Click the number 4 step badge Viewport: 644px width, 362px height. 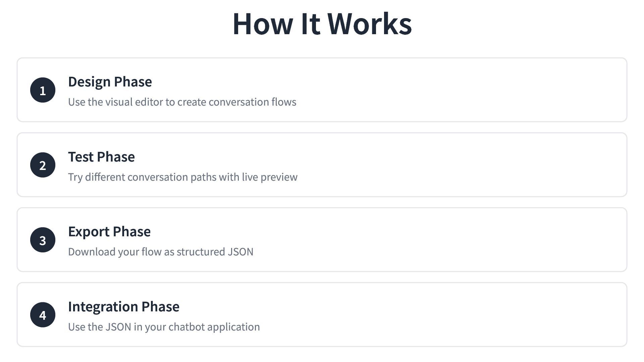(x=43, y=315)
